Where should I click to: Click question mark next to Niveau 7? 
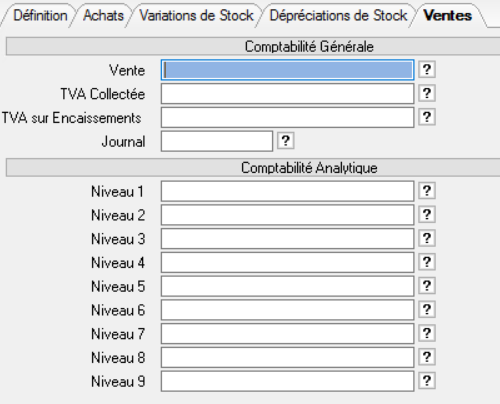pyautogui.click(x=427, y=333)
